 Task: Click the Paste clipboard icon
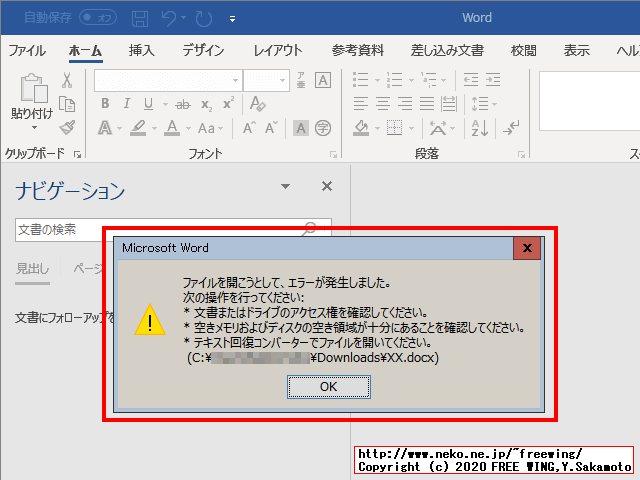tap(33, 88)
